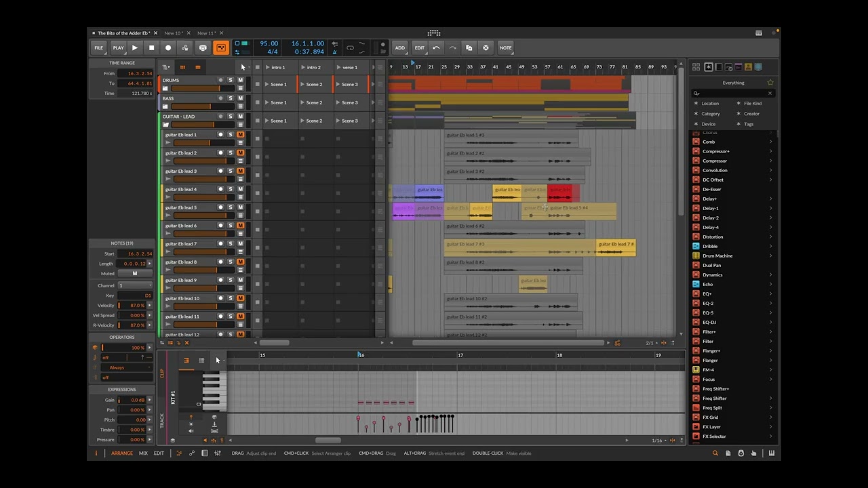Unmute the guitar Eb lead 1 track

tap(239, 135)
